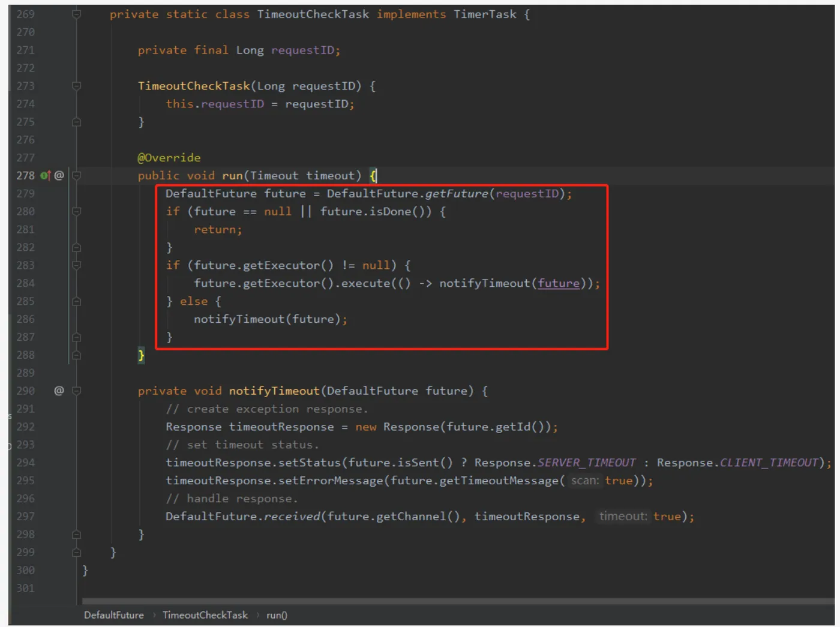Collapse the null-check if block on line 280
Screen dimensions: 840x627
pos(77,211)
